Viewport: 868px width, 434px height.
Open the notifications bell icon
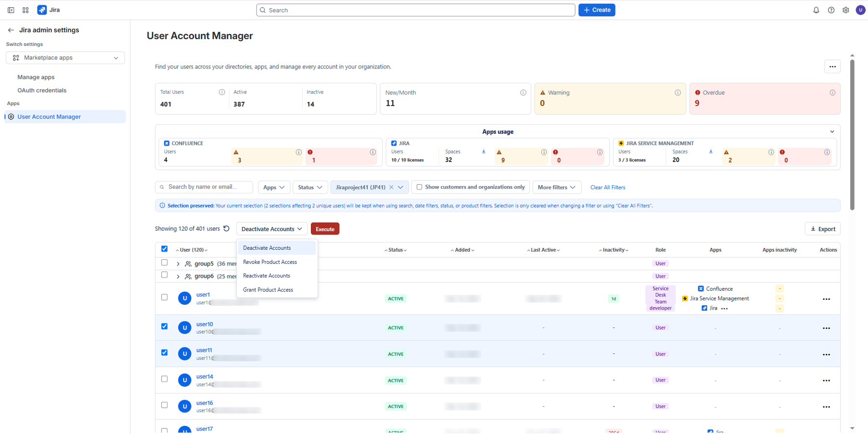816,10
